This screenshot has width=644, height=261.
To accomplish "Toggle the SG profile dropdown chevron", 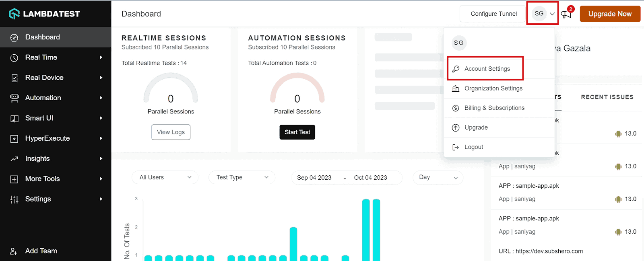I will [x=552, y=14].
